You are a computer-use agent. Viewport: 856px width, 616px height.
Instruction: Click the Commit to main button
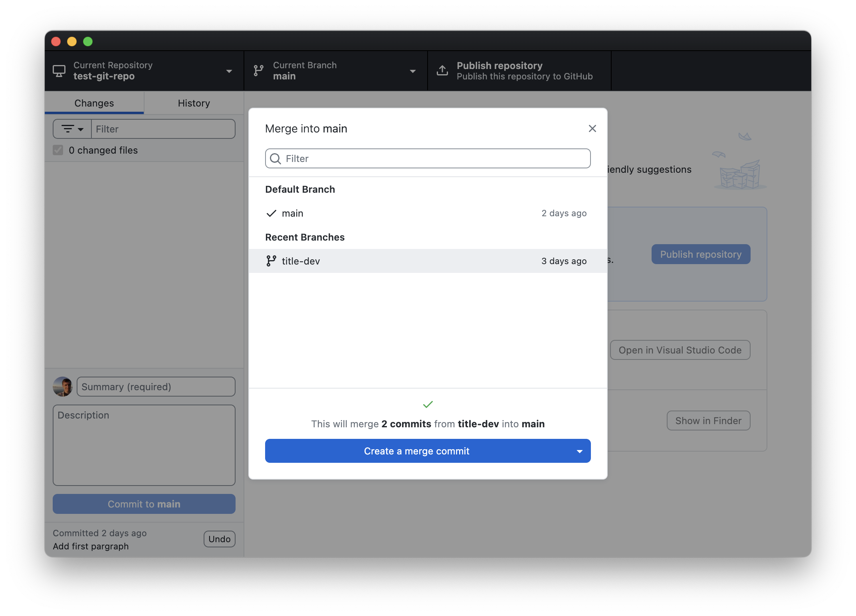(x=144, y=504)
